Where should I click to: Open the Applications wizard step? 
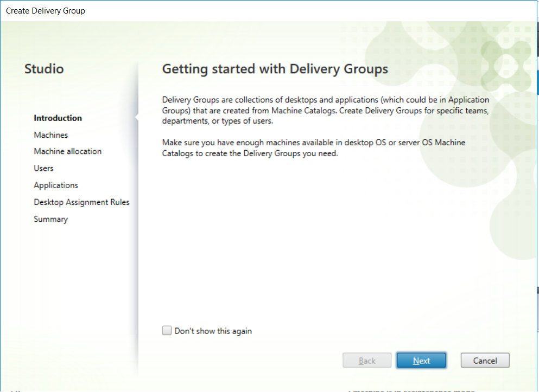pyautogui.click(x=56, y=185)
